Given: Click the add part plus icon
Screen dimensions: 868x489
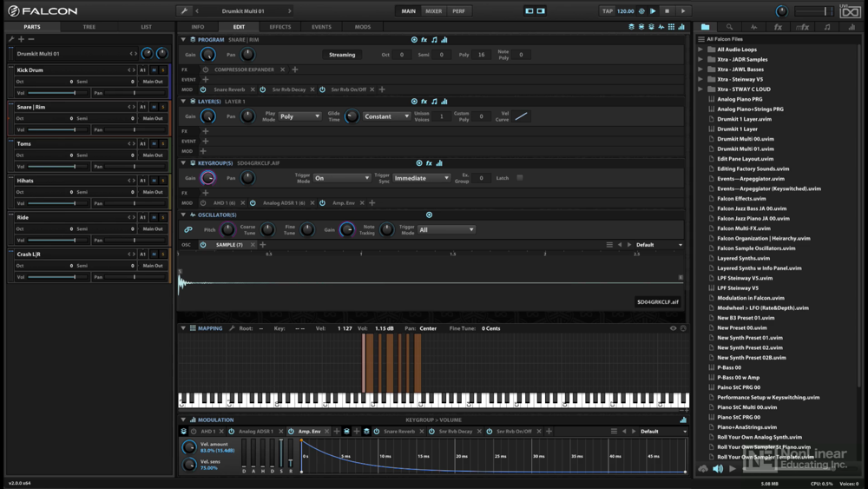Looking at the screenshot, I should [21, 39].
